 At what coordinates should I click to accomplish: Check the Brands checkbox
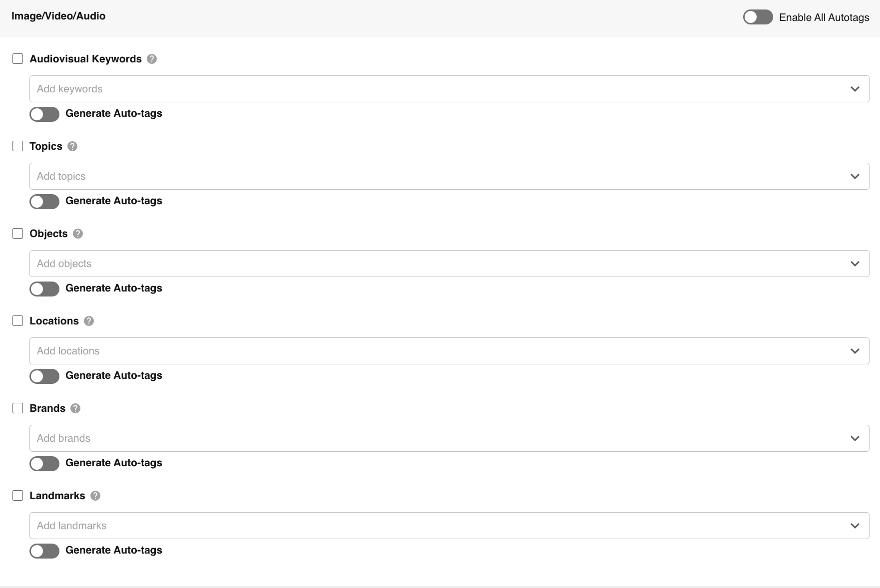pos(18,408)
